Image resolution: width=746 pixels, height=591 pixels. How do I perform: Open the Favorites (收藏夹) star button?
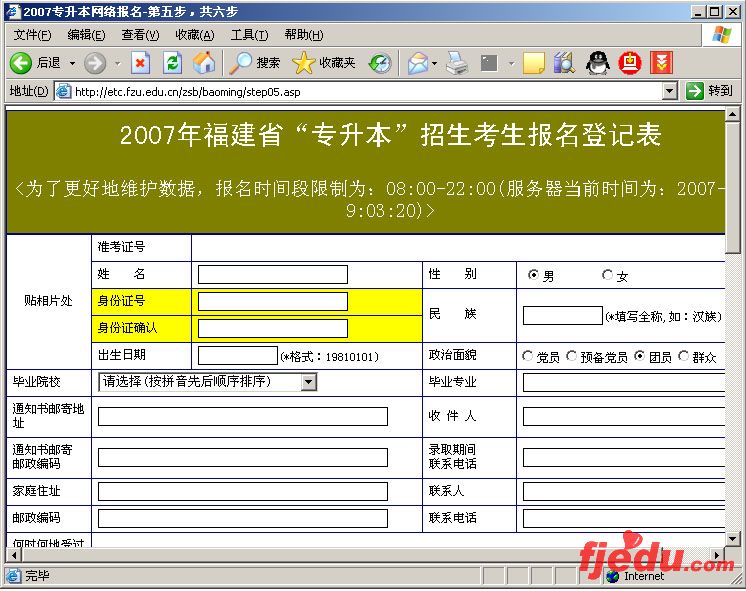click(324, 63)
